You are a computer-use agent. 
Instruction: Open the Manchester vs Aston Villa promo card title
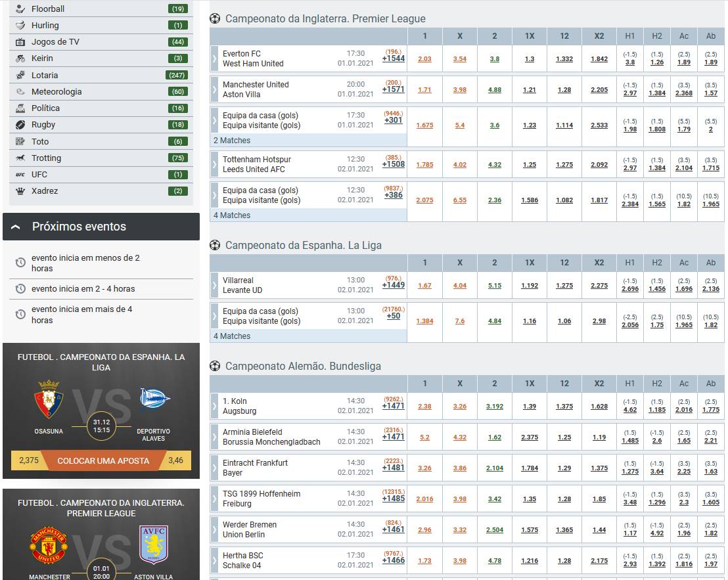pos(101,508)
